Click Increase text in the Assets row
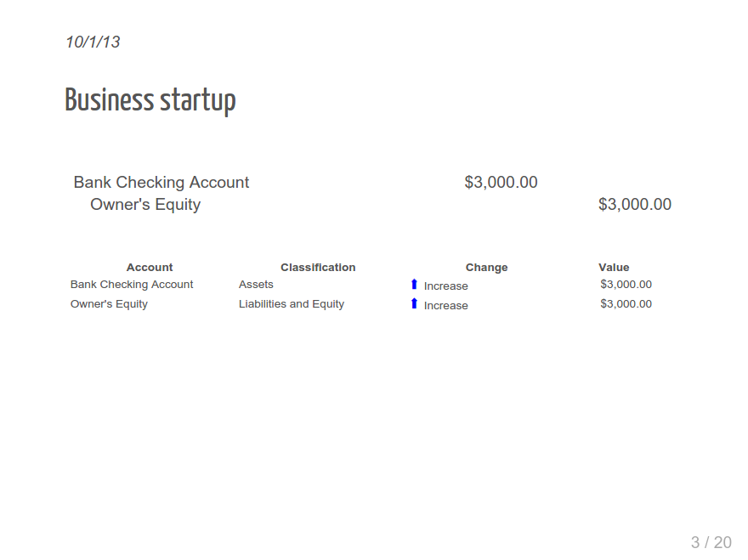Screen dimensions: 748x560 [x=446, y=286]
